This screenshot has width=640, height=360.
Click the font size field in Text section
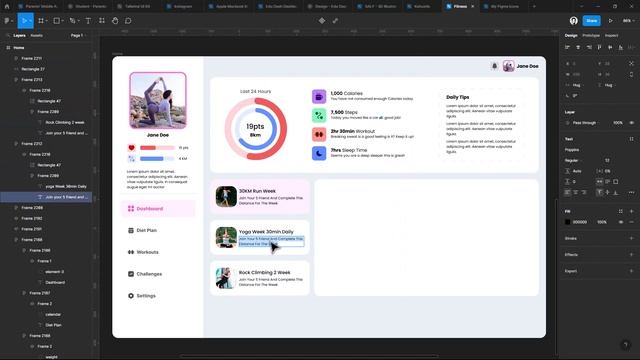click(607, 160)
